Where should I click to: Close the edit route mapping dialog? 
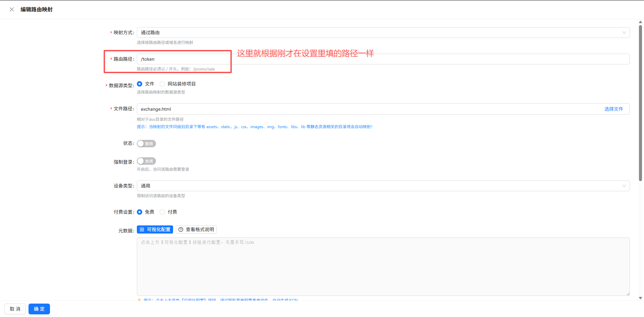[x=12, y=9]
